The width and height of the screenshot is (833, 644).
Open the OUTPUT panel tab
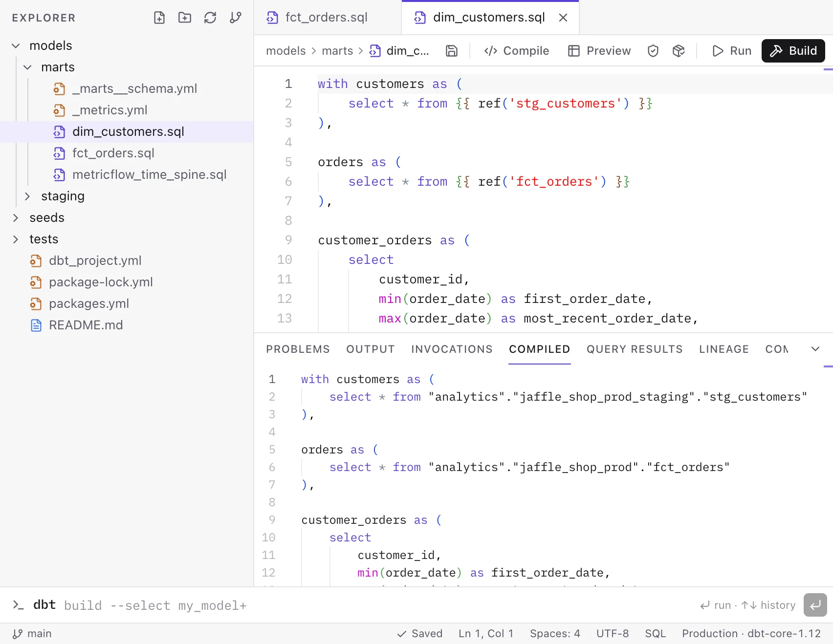click(x=370, y=349)
